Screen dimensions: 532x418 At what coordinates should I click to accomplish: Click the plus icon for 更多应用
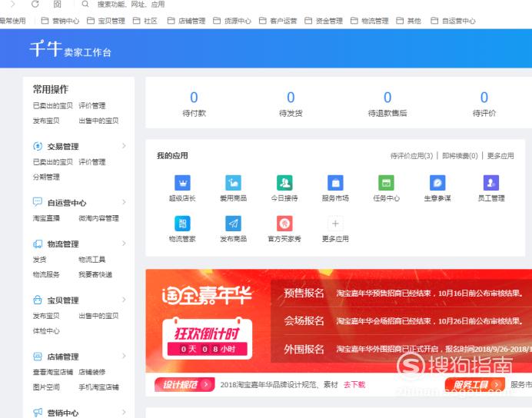pyautogui.click(x=335, y=224)
